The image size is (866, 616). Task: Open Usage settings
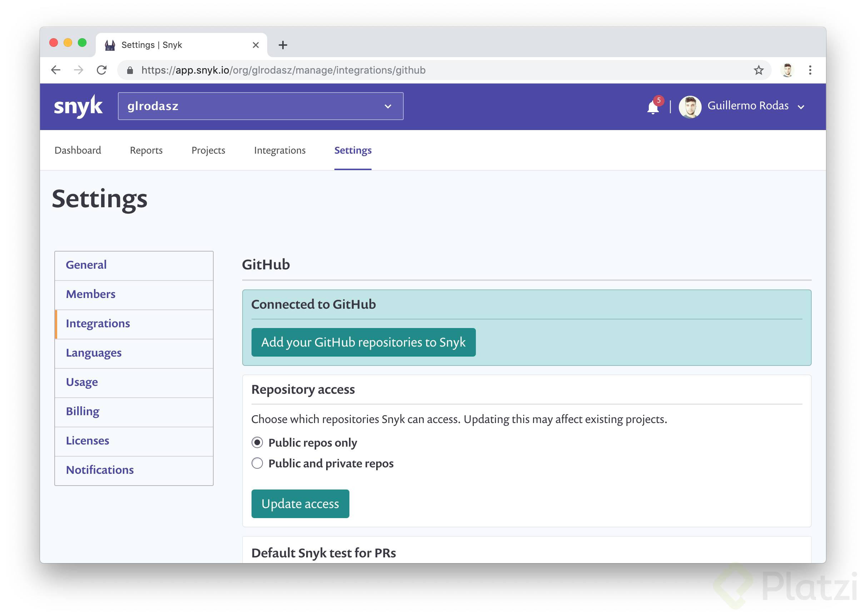click(x=134, y=382)
